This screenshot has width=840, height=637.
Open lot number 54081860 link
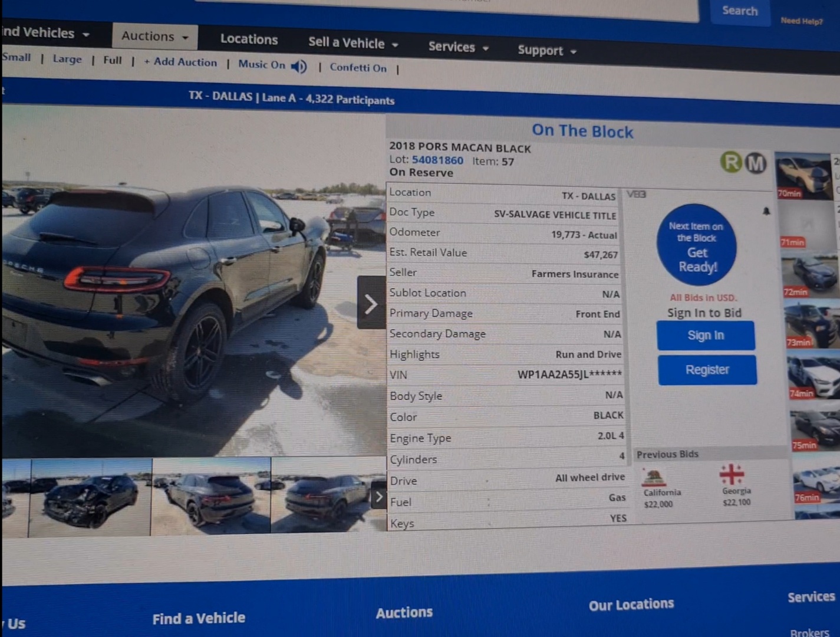[437, 160]
